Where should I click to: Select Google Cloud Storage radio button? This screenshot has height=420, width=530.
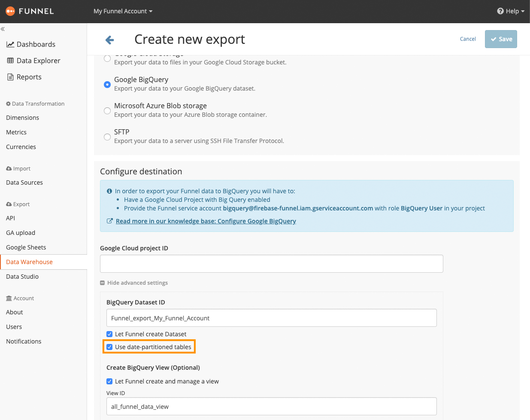point(107,58)
